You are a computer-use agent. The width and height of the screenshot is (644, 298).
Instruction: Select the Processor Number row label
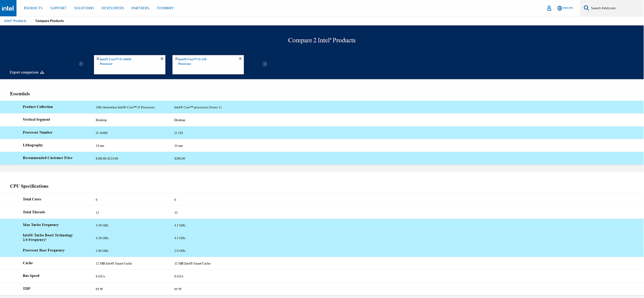click(x=38, y=132)
